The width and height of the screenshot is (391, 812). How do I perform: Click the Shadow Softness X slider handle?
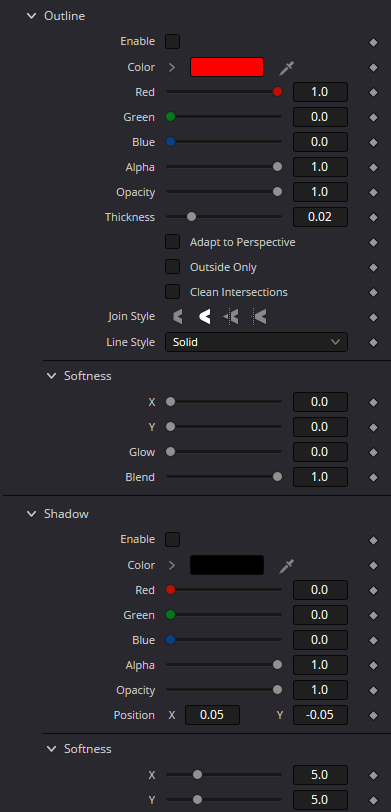pyautogui.click(x=197, y=775)
